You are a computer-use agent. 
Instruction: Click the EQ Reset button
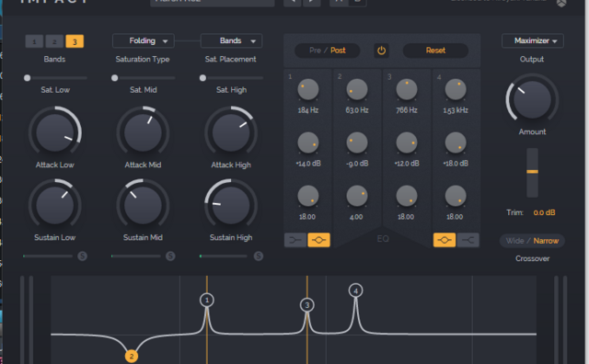point(435,51)
